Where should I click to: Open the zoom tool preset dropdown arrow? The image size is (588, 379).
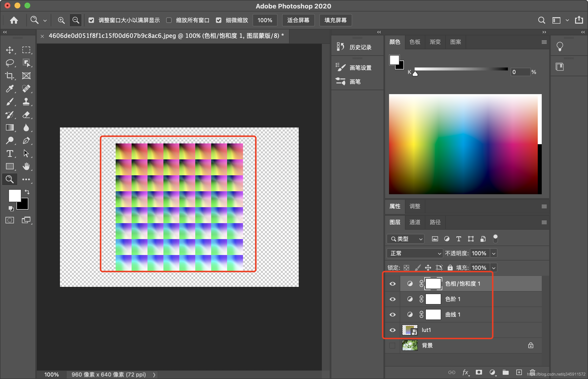[x=45, y=21]
